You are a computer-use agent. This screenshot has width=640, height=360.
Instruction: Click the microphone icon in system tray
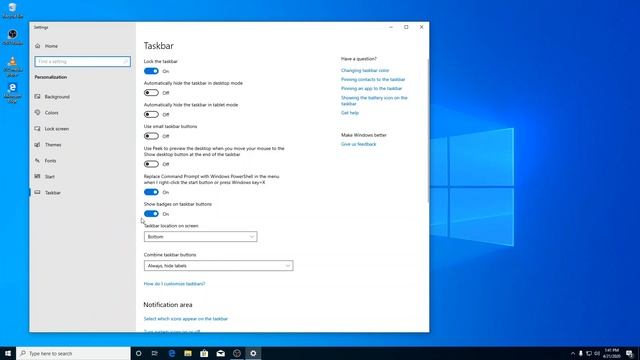(x=581, y=353)
